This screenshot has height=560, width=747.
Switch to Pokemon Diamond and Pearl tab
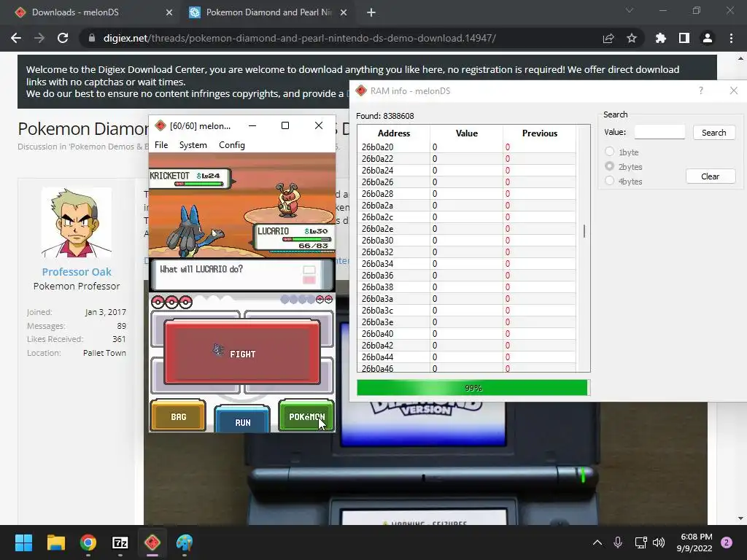coord(267,12)
